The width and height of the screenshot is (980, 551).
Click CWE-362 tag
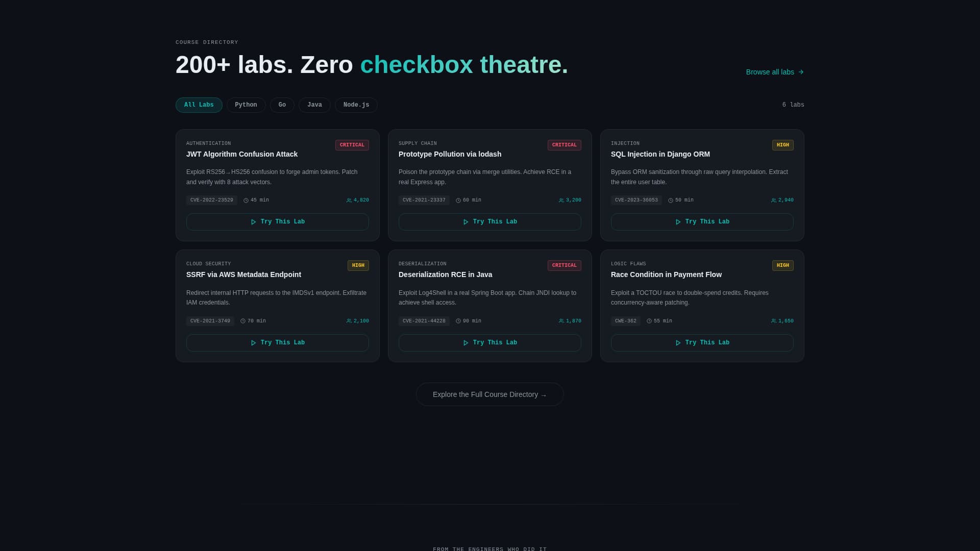pos(626,321)
